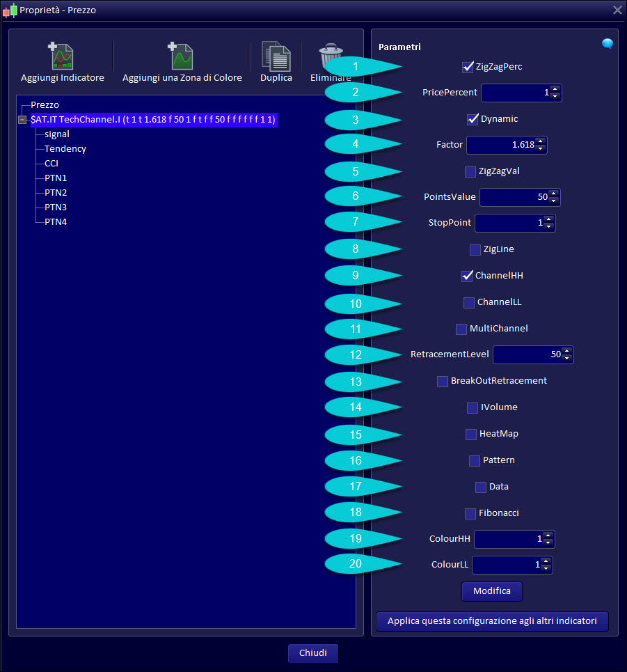
Task: Enable the MultiChannel checkbox
Action: click(461, 329)
